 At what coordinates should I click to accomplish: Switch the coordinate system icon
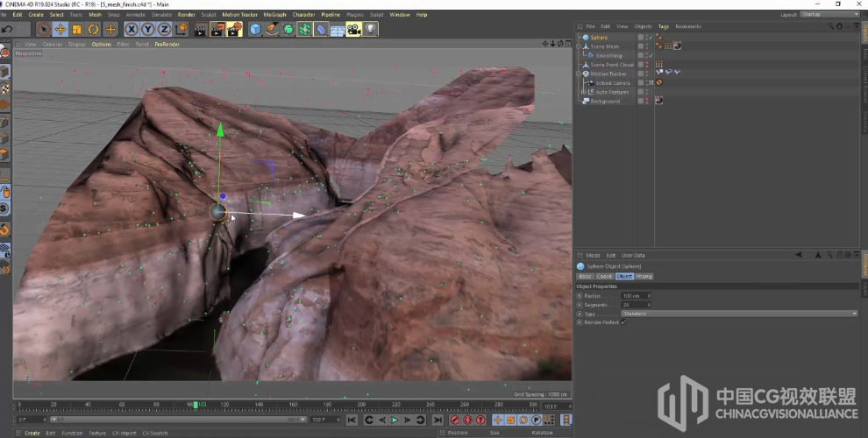181,29
